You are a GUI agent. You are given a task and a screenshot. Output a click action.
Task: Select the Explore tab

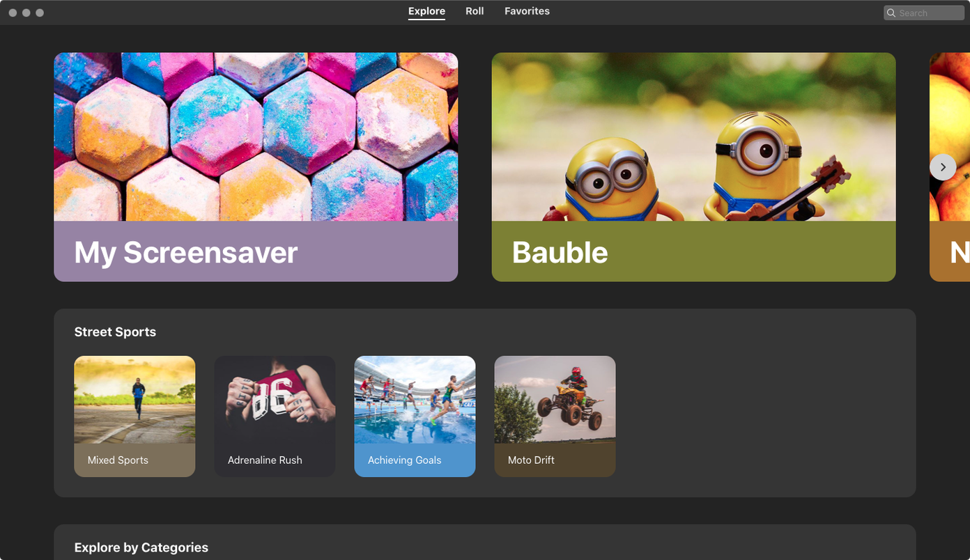[x=426, y=11]
